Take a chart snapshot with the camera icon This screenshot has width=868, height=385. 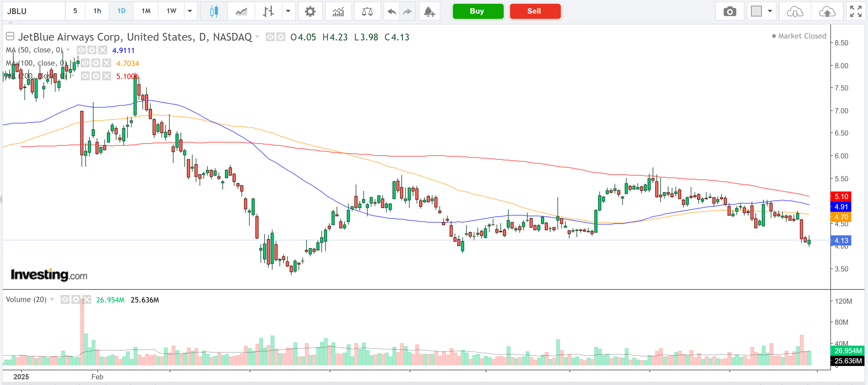point(730,11)
